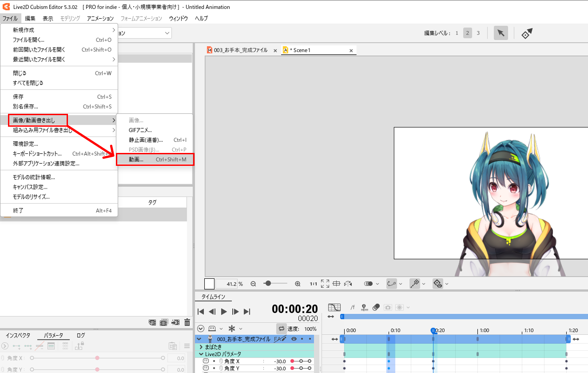Switch to the ログ tab
The image size is (588, 373).
pos(81,335)
